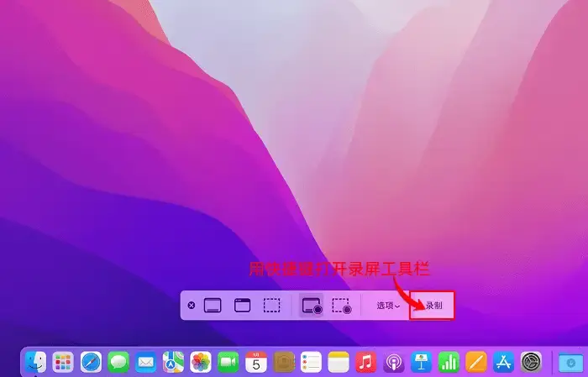Launch Keynote from the Dock
The height and width of the screenshot is (377, 588).
point(421,363)
